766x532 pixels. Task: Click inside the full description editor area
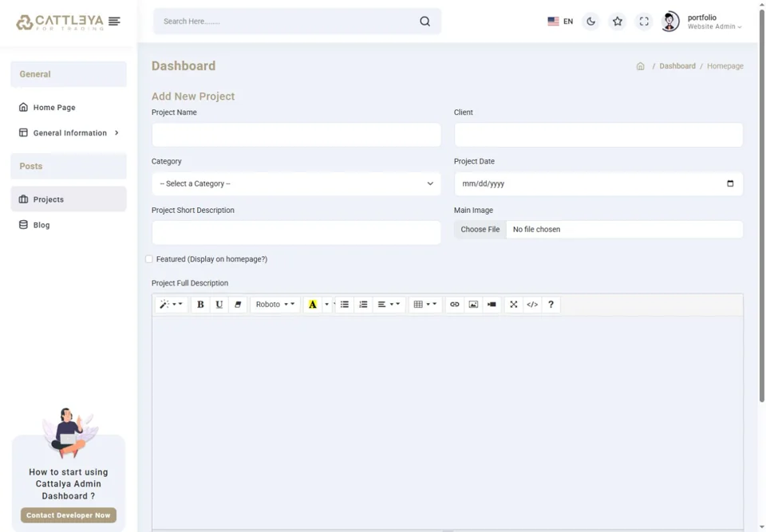click(448, 423)
